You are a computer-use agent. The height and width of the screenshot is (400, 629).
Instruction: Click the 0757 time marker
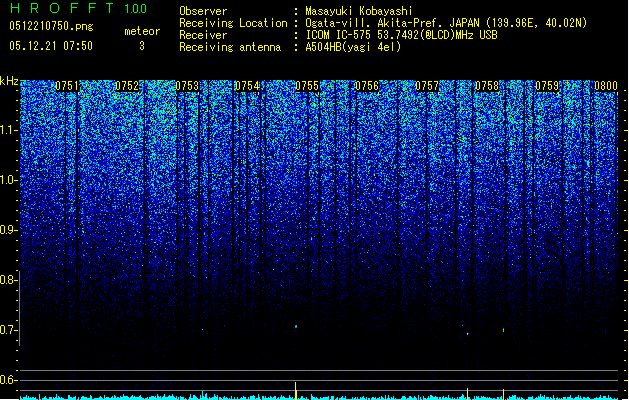click(427, 86)
